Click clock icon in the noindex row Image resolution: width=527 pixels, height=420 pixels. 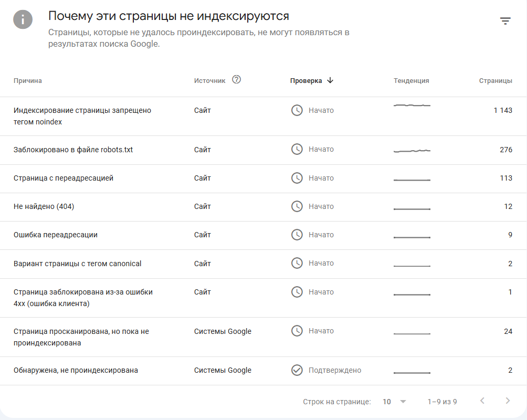point(297,110)
